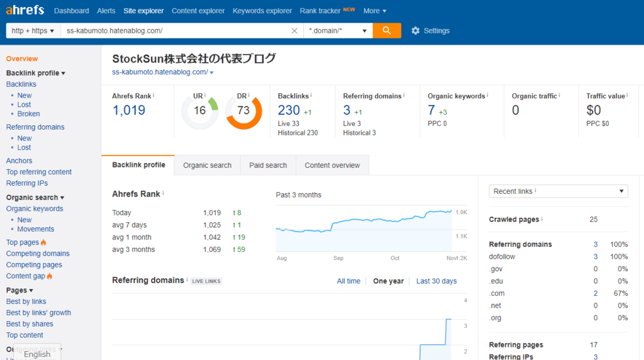Open Best by links' growth in the sidebar

pos(38,313)
